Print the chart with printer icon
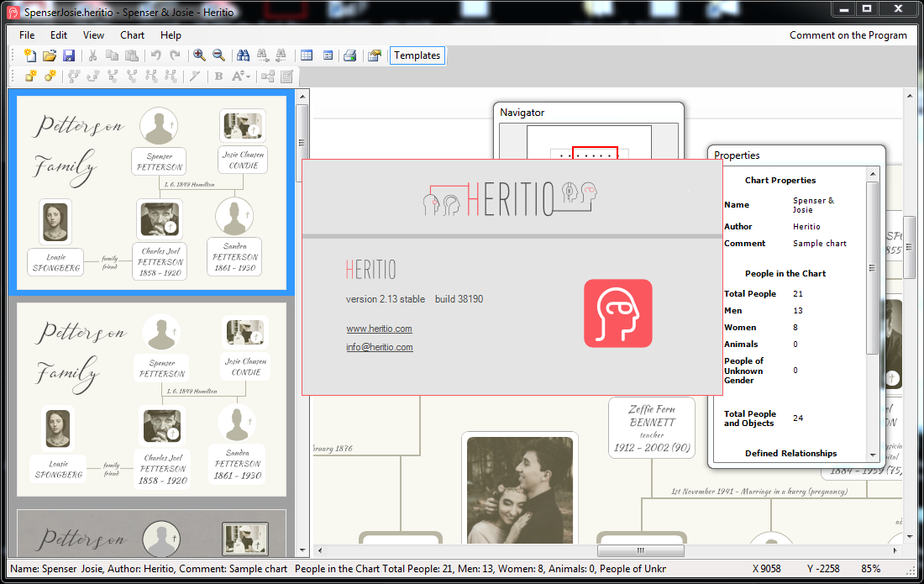Image resolution: width=924 pixels, height=584 pixels. coord(350,55)
